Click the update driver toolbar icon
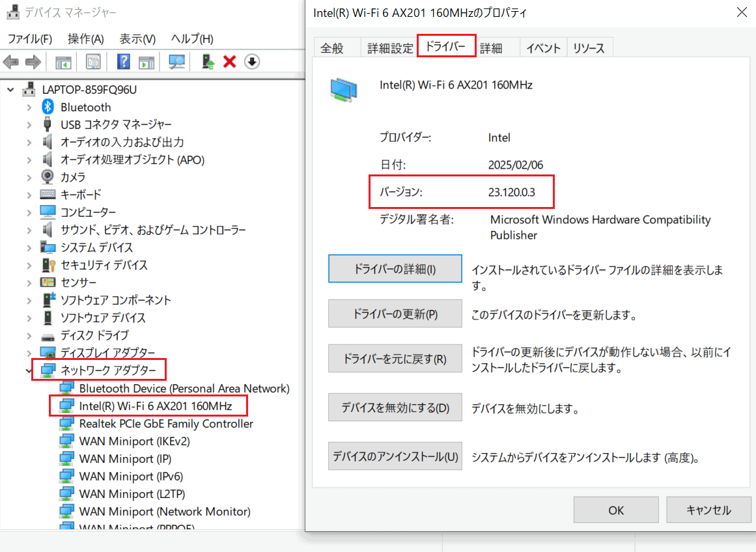Viewport: 756px width, 552px height. (208, 62)
